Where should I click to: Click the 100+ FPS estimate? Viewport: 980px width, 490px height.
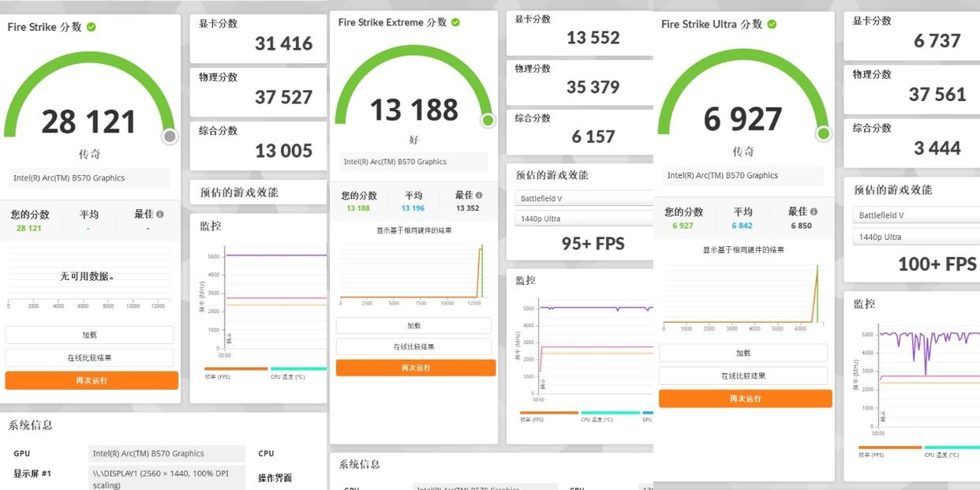(x=937, y=264)
